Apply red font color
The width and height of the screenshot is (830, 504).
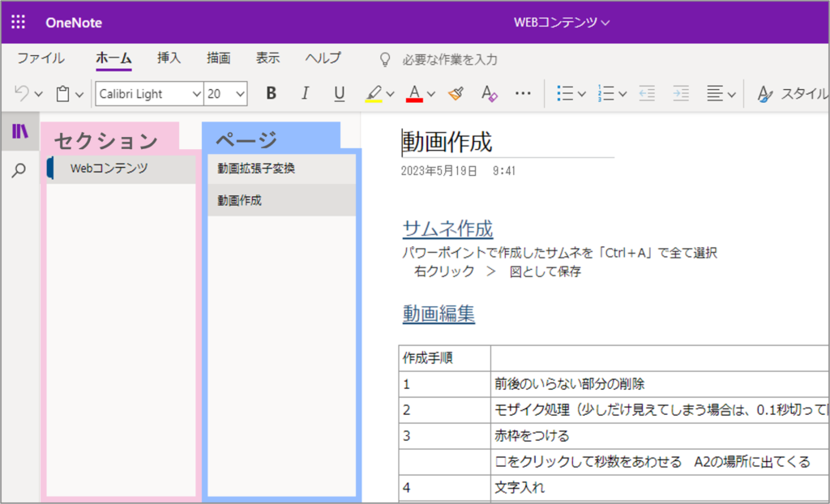413,93
